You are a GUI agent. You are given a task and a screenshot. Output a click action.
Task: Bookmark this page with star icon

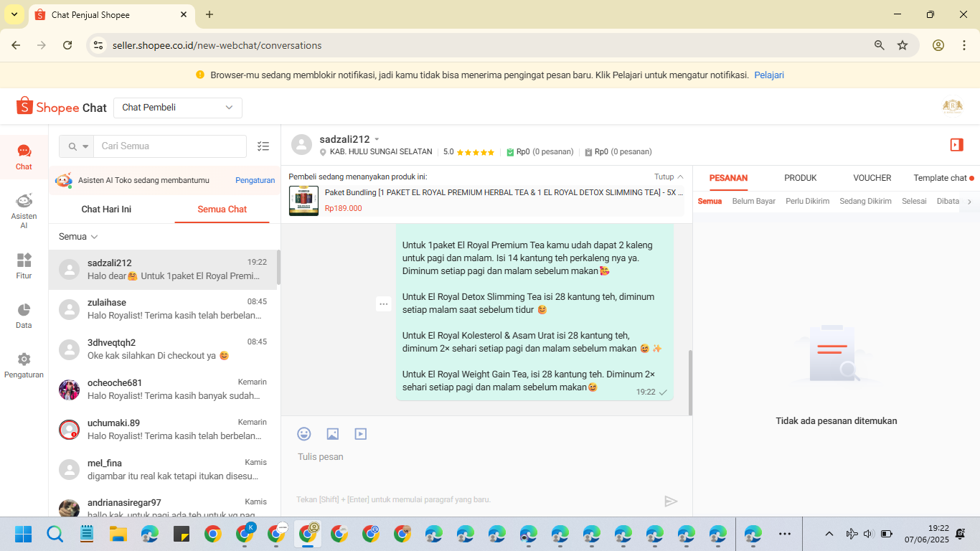click(x=903, y=45)
